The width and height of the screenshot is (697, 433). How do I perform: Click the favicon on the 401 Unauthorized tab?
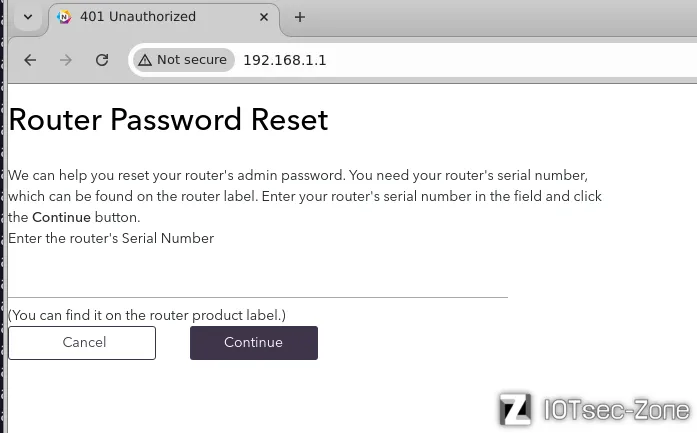pyautogui.click(x=64, y=17)
